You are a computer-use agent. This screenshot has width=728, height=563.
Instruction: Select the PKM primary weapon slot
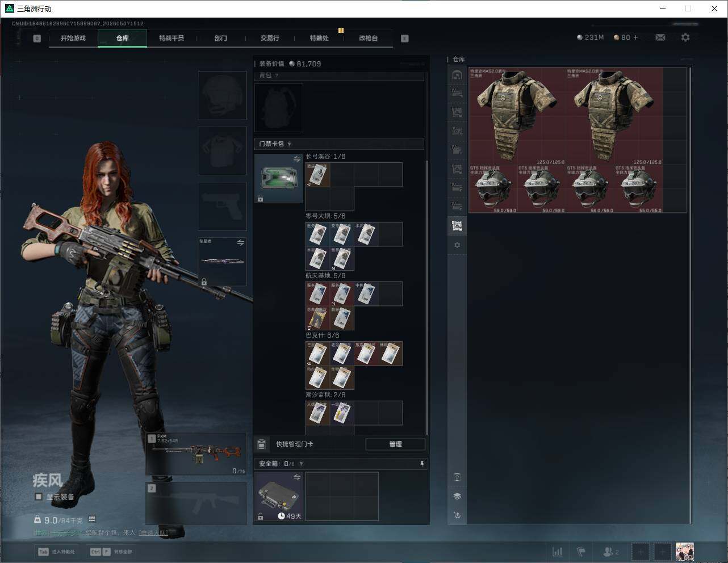[196, 454]
